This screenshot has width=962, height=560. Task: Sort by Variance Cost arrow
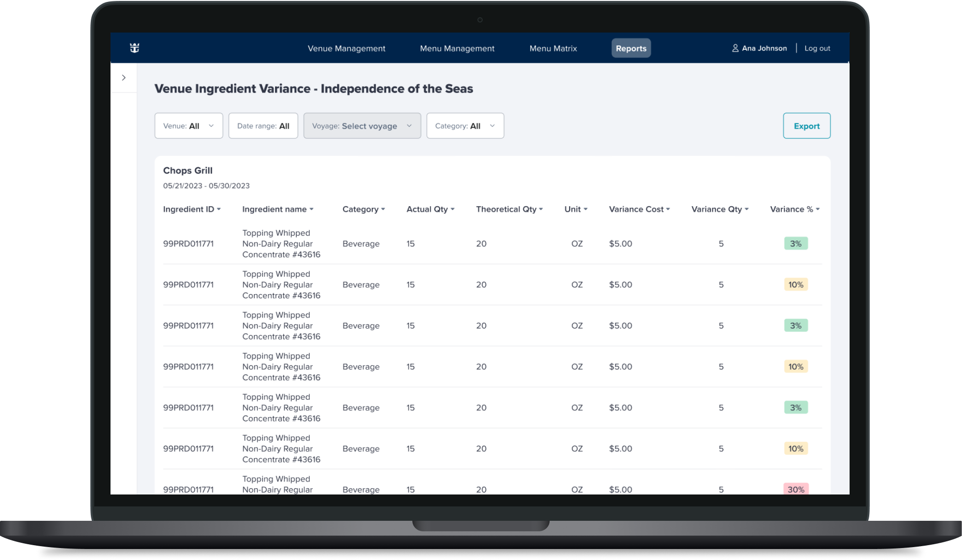click(668, 209)
